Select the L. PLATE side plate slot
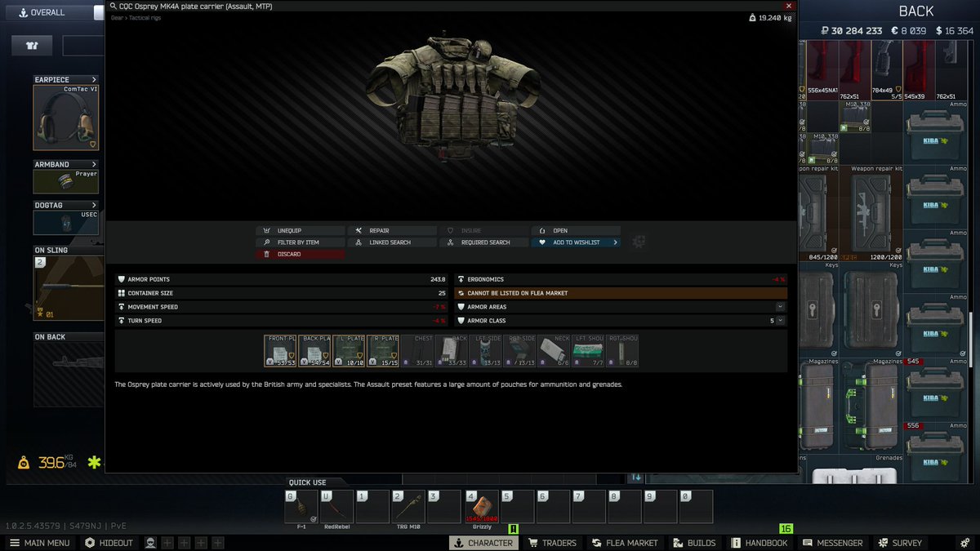The height and width of the screenshot is (551, 980). [349, 350]
